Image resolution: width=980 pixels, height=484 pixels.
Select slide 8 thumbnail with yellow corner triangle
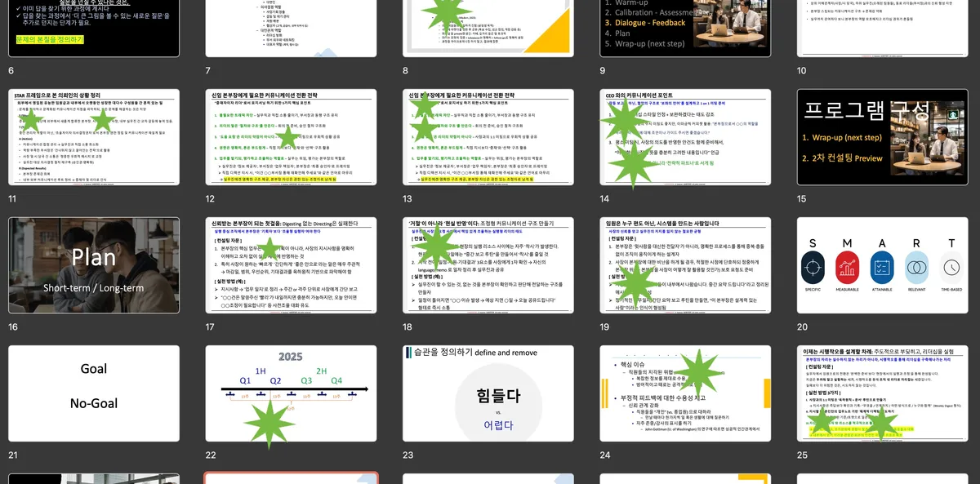point(488,29)
